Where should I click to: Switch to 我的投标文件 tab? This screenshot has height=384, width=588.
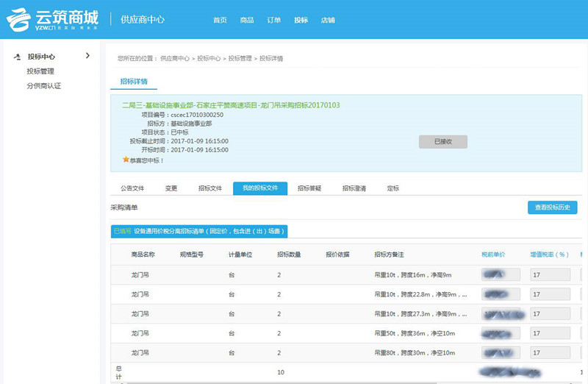coord(260,188)
